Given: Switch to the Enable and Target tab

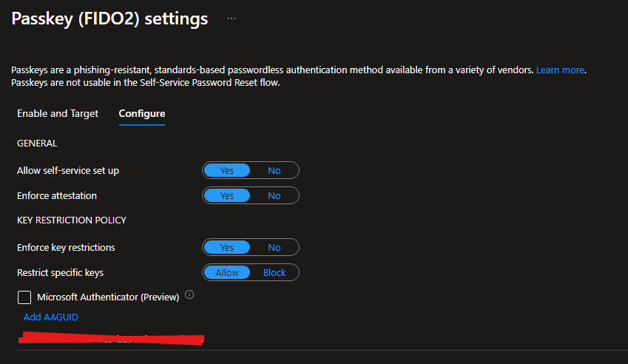Looking at the screenshot, I should pyautogui.click(x=58, y=114).
